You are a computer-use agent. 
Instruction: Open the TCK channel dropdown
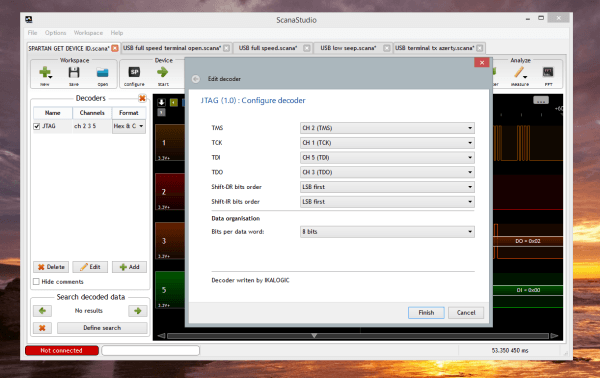[387, 143]
